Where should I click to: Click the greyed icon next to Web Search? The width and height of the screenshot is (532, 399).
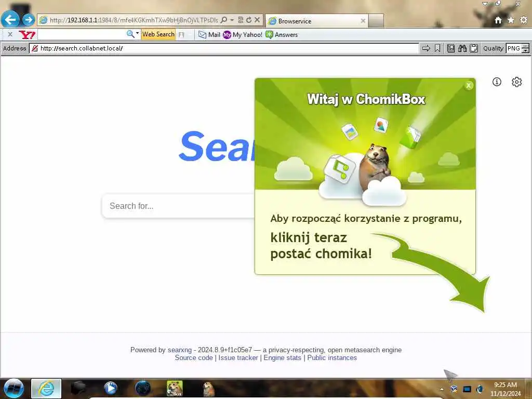(x=181, y=35)
